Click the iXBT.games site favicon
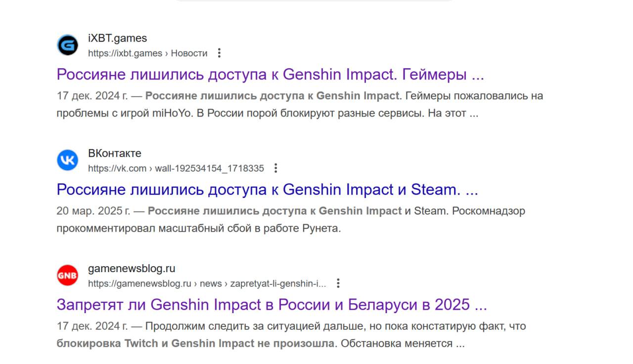The image size is (633, 364). pos(68,45)
